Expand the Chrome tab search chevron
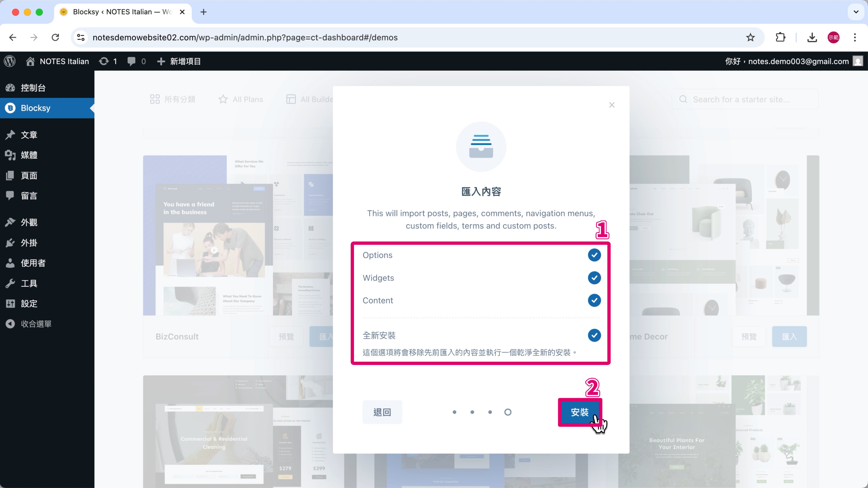This screenshot has height=488, width=868. pyautogui.click(x=856, y=12)
